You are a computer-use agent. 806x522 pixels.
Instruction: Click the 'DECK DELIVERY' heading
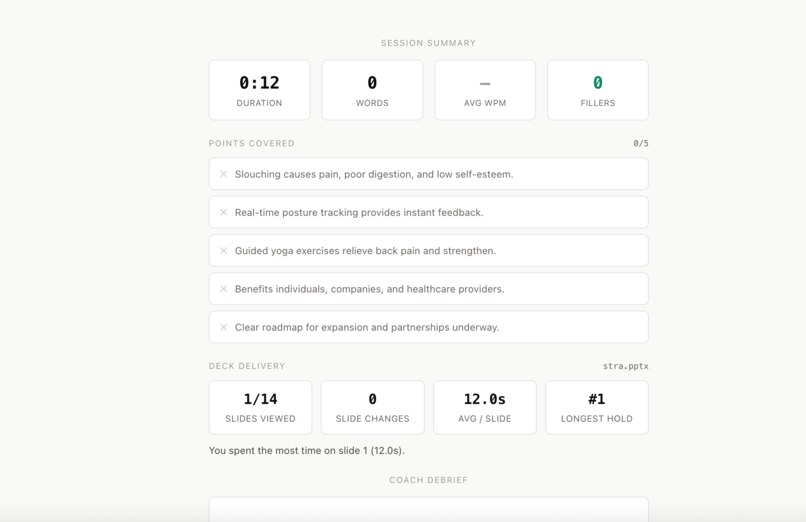click(x=247, y=366)
